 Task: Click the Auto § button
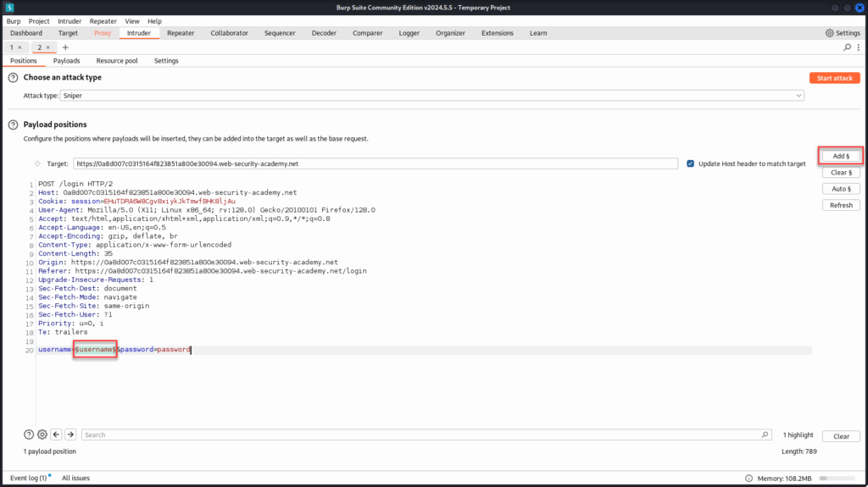click(841, 189)
